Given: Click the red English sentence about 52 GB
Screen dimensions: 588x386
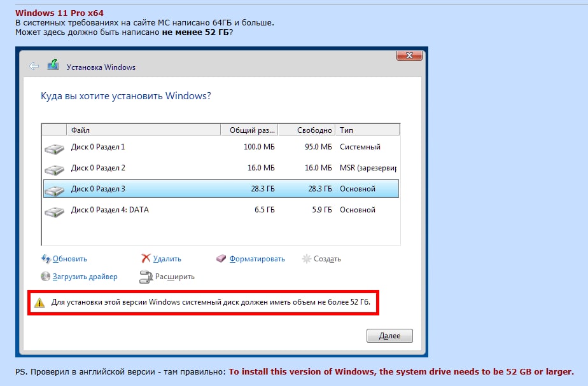Looking at the screenshot, I should (402, 372).
